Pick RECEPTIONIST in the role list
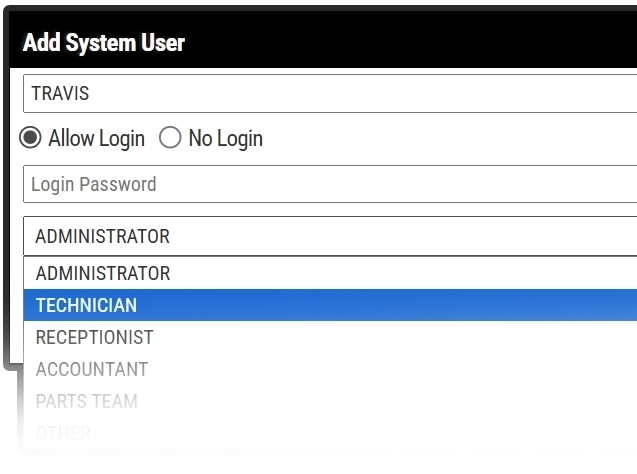This screenshot has width=637, height=474. point(95,337)
